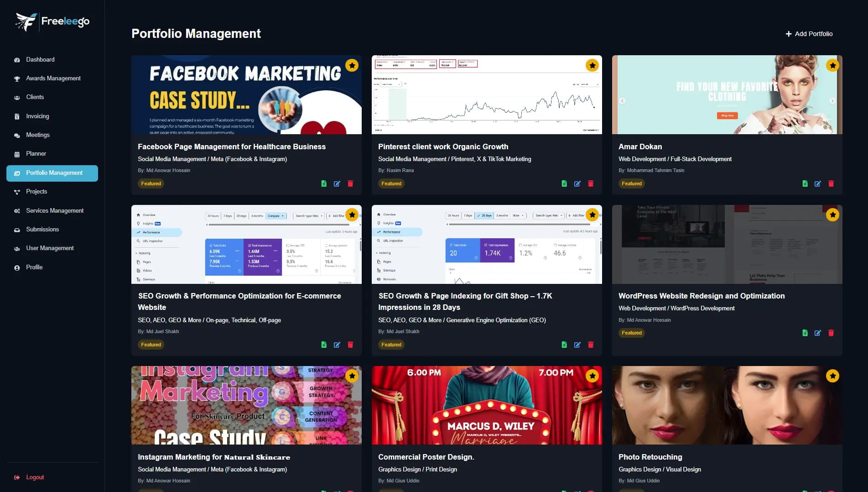Viewport: 868px width, 492px height.
Task: Toggle featured star on Photo Retouching card
Action: pyautogui.click(x=832, y=376)
